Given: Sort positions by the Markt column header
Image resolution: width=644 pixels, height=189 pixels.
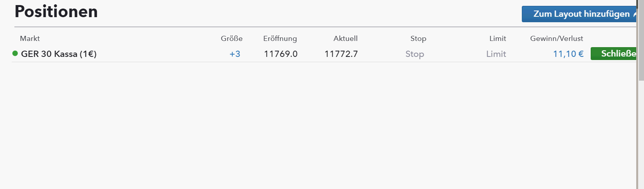Looking at the screenshot, I should click(x=30, y=39).
